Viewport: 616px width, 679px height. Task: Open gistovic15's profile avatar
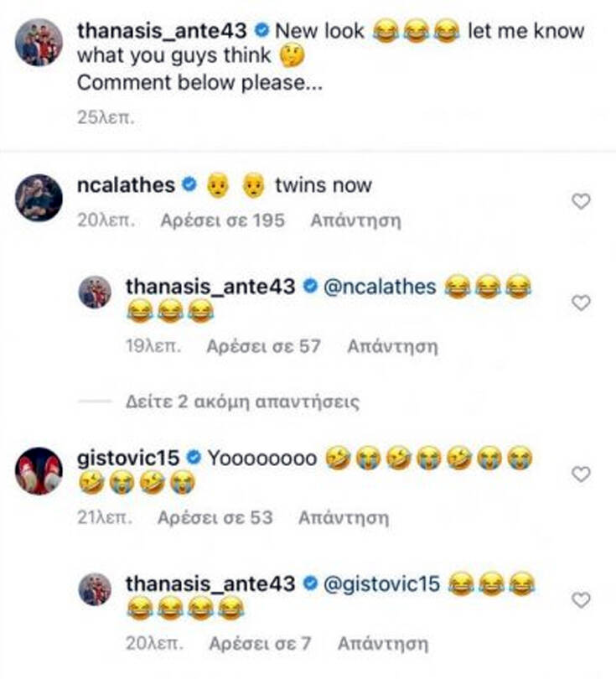39,471
